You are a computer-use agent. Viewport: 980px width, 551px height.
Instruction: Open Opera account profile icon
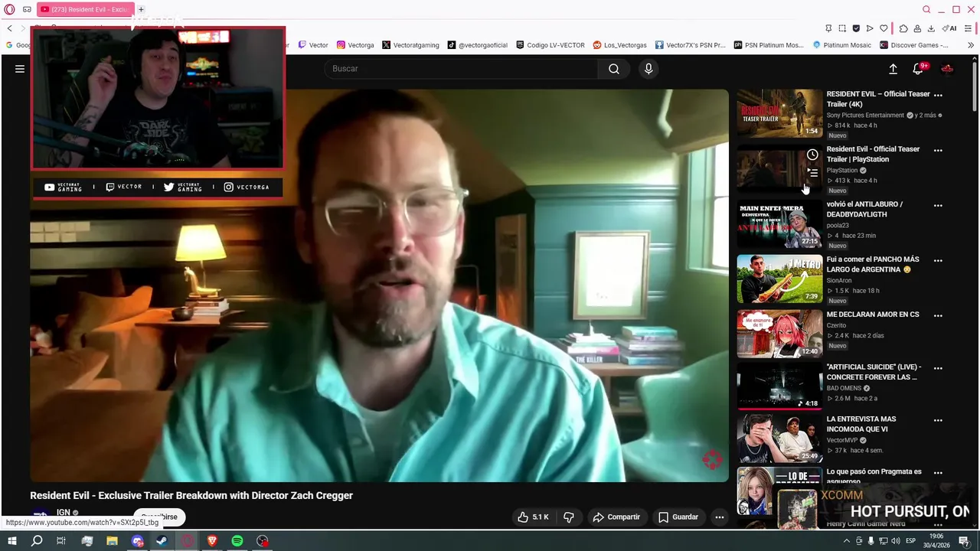pos(917,28)
